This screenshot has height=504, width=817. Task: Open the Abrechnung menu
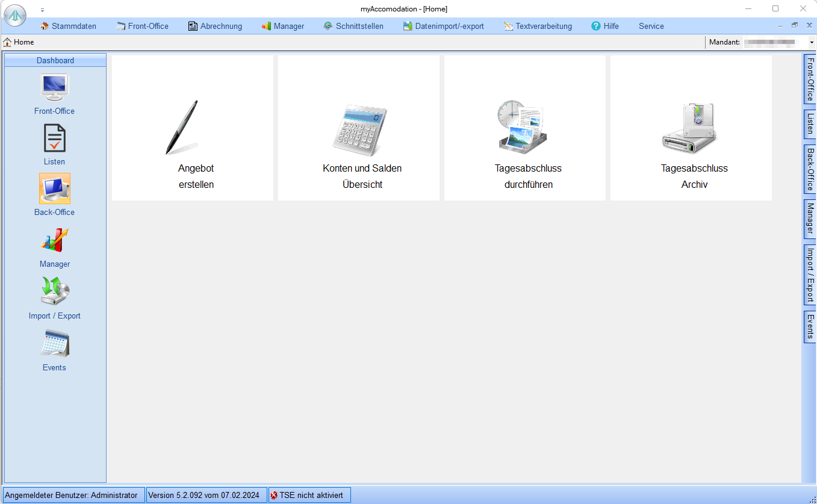215,26
